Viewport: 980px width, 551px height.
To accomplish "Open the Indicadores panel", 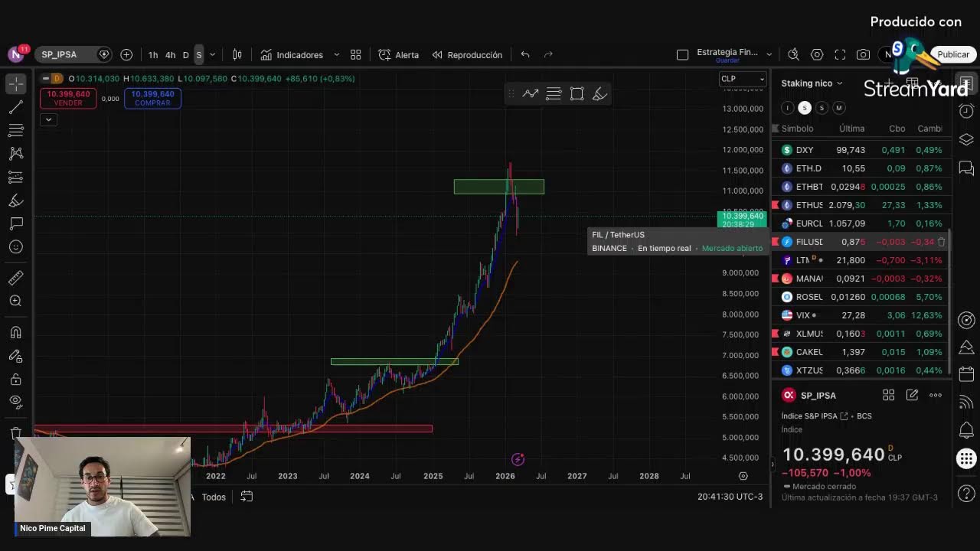I will pos(292,55).
